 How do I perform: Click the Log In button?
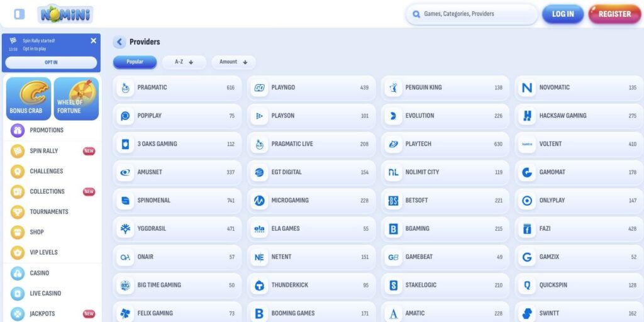coord(562,14)
